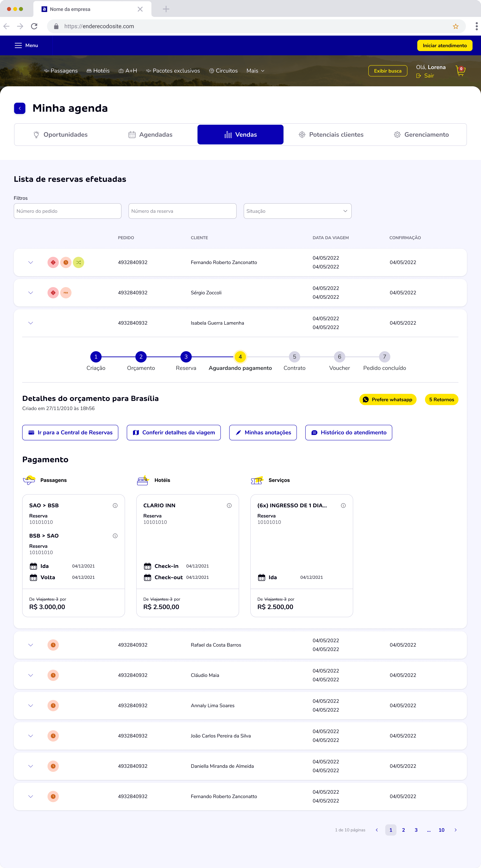Click the back arrow beside Minha agenda
481x868 pixels.
point(20,108)
